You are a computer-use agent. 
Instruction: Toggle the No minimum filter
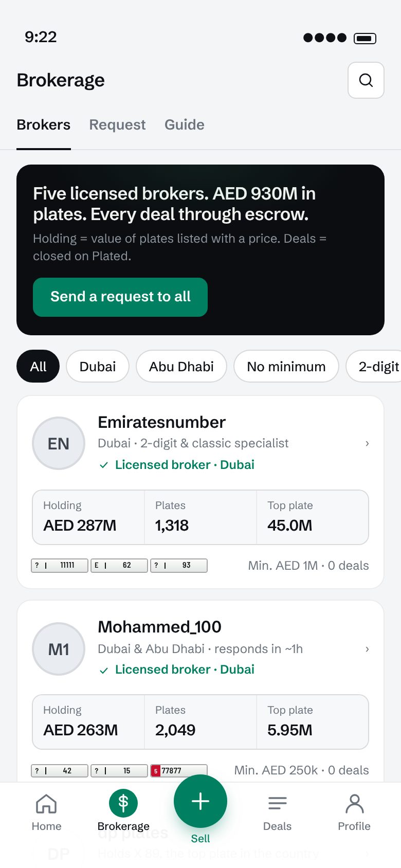click(x=286, y=366)
